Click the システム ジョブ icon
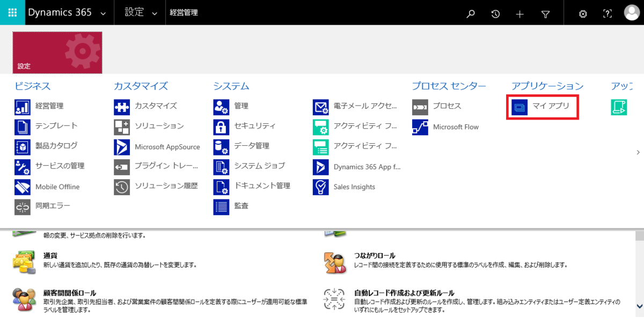Screen dimensions: 644x319 221,167
